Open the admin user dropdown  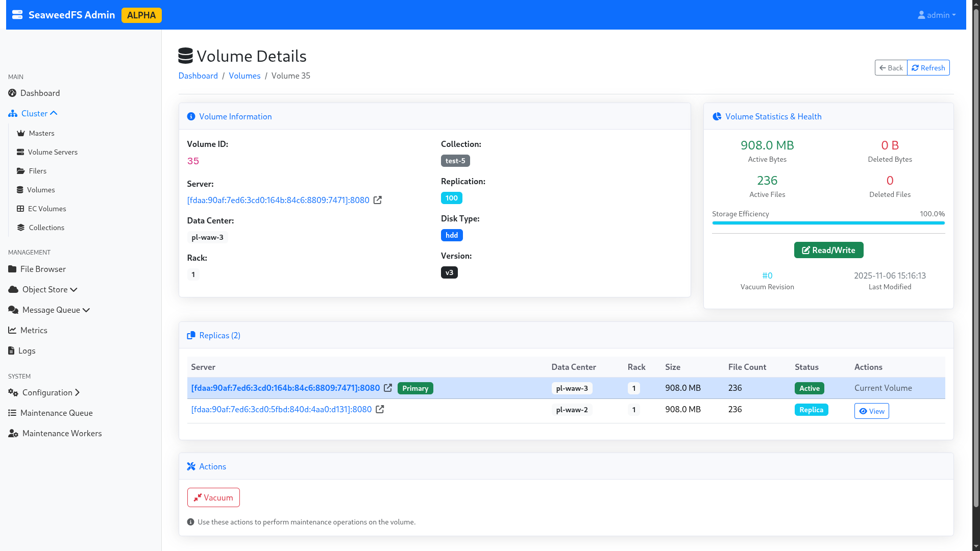[937, 15]
